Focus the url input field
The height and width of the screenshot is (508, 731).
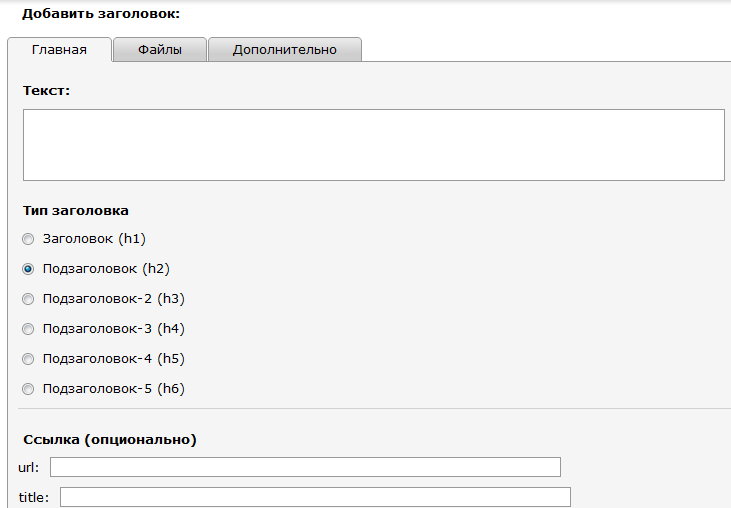point(305,467)
